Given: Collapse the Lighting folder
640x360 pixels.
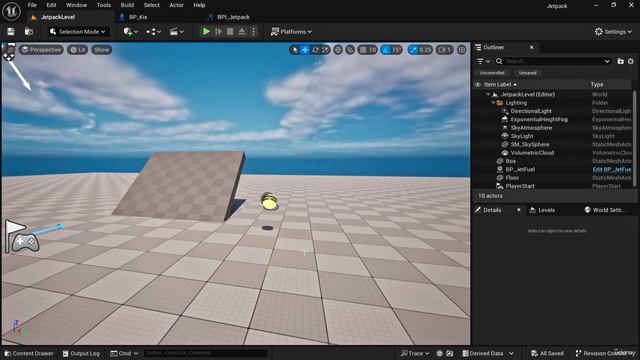Looking at the screenshot, I should pyautogui.click(x=493, y=103).
